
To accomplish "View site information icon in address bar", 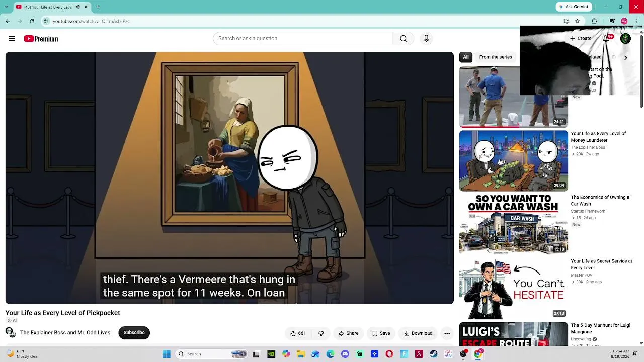I will click(x=46, y=21).
